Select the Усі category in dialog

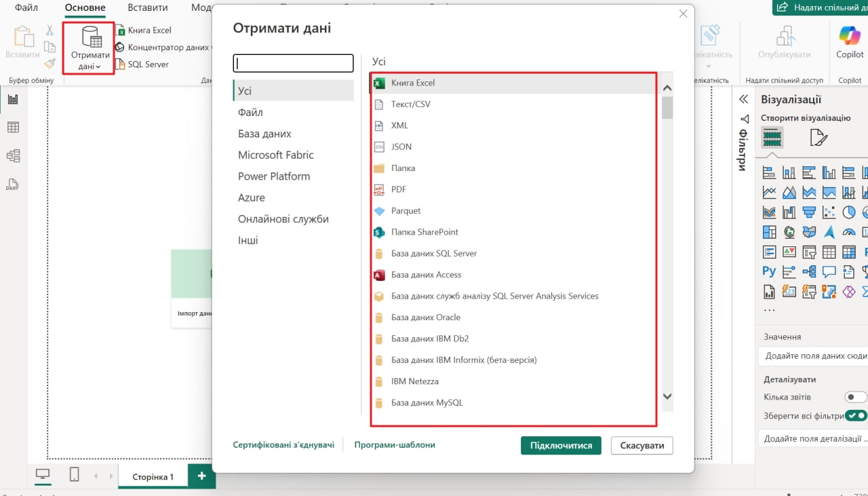[293, 90]
